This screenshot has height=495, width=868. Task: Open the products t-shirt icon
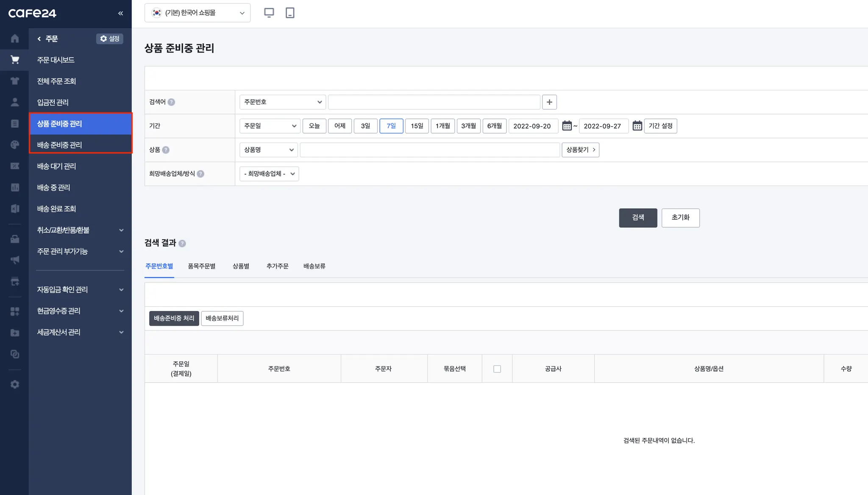15,81
